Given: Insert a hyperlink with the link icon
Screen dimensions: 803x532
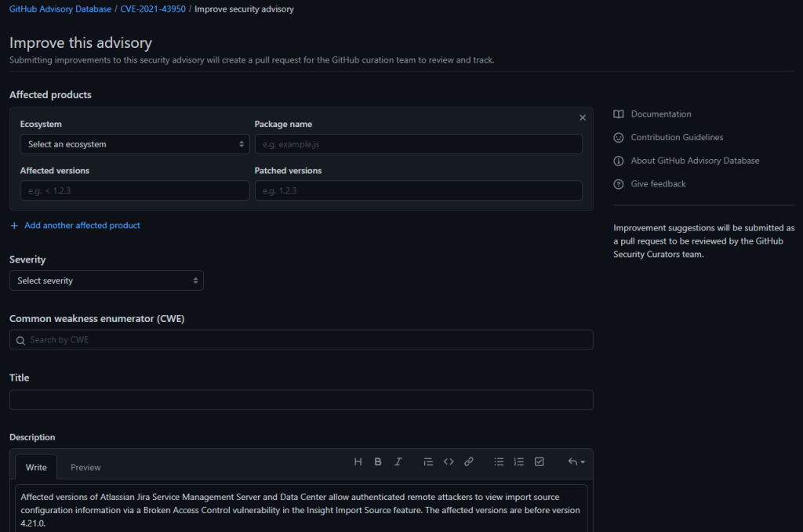Looking at the screenshot, I should click(469, 461).
